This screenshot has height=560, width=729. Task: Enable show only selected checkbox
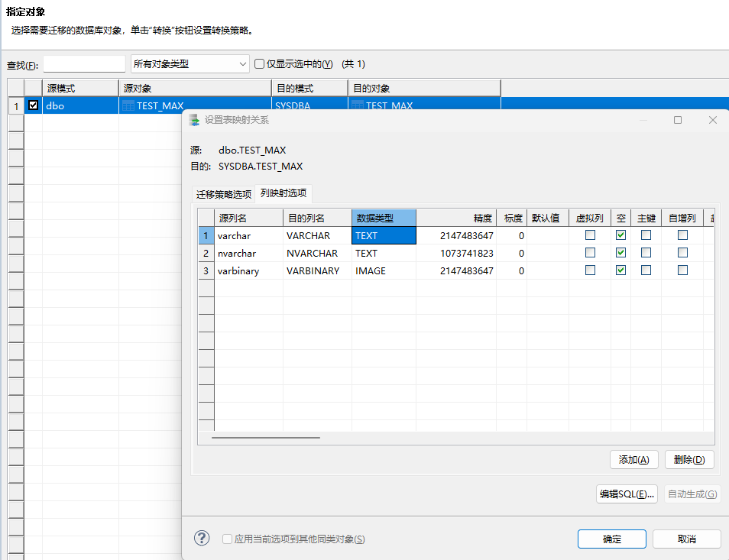[259, 63]
